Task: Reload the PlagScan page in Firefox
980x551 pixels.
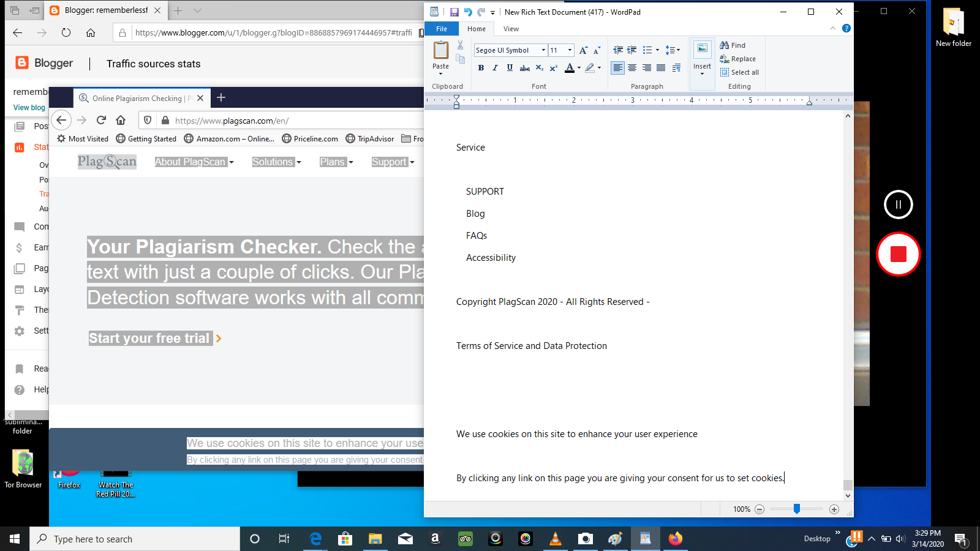Action: coord(101,120)
